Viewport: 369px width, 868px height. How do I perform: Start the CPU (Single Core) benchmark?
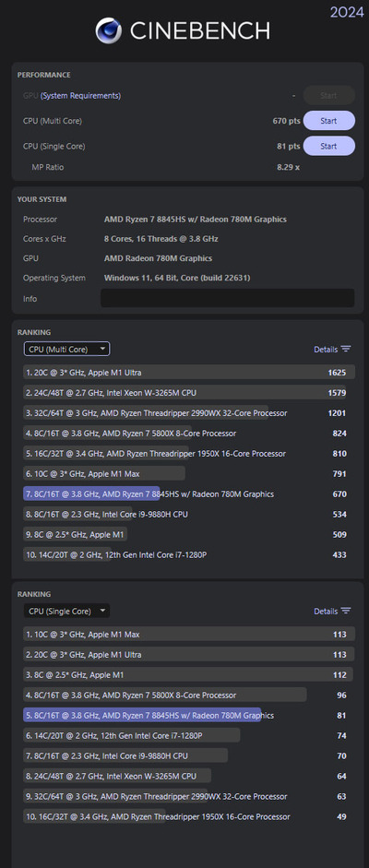pyautogui.click(x=328, y=146)
